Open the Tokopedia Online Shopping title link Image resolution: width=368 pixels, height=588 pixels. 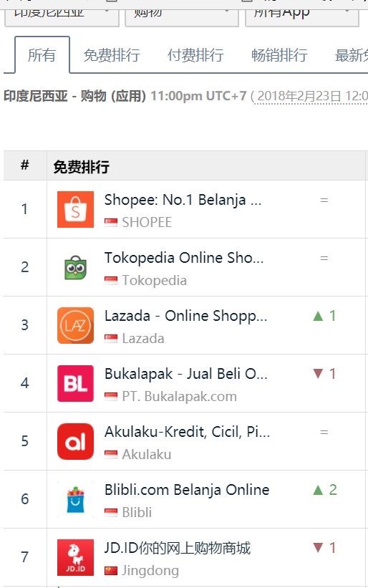coord(184,258)
